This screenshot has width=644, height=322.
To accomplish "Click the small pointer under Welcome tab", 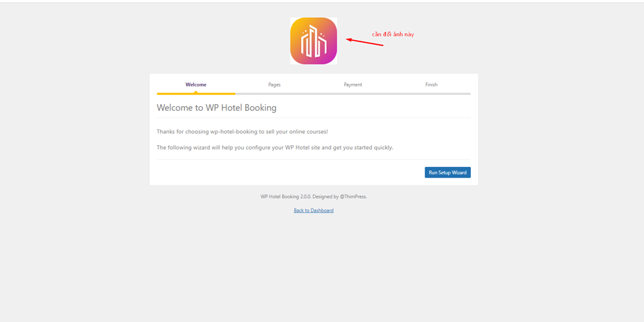I will tap(196, 92).
